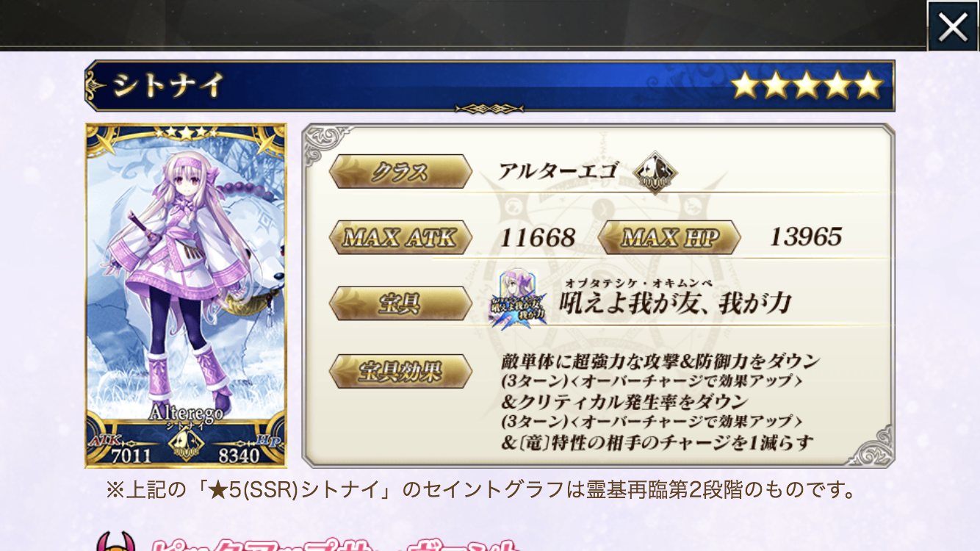Tap the Noble Phantasm card icon
Viewport: 980px width, 551px height.
(x=517, y=298)
